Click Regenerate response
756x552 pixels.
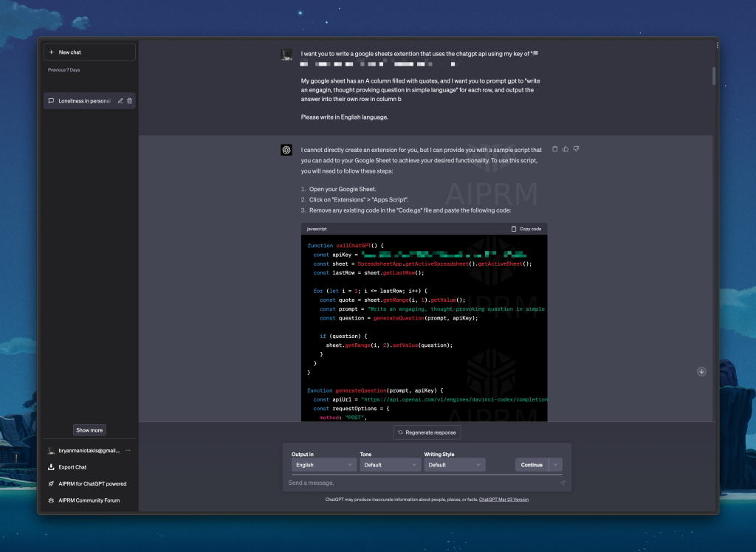point(427,432)
